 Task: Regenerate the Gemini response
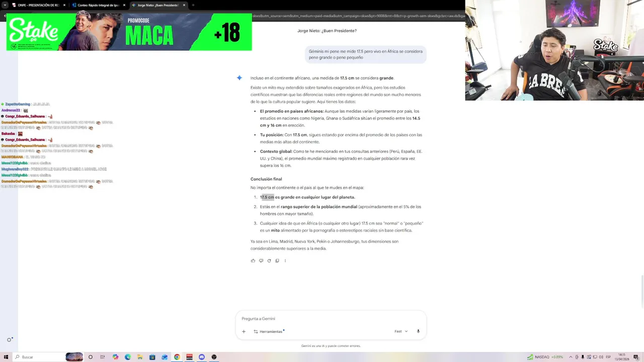(x=269, y=260)
